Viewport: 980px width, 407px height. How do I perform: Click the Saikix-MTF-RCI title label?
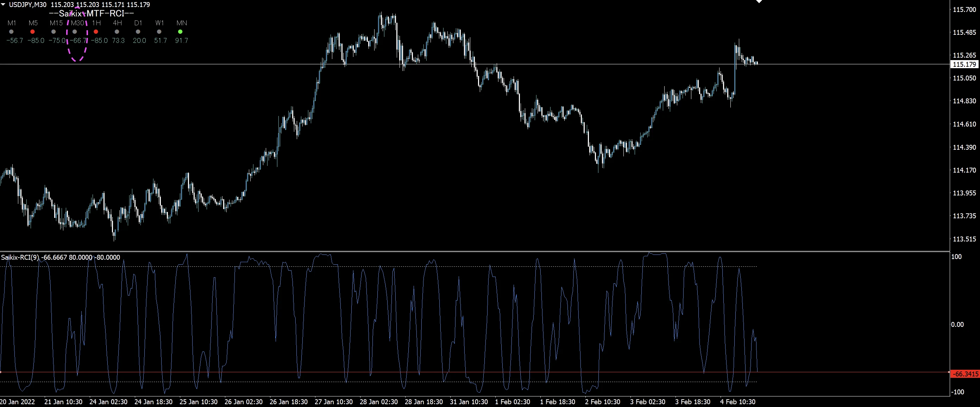[91, 14]
